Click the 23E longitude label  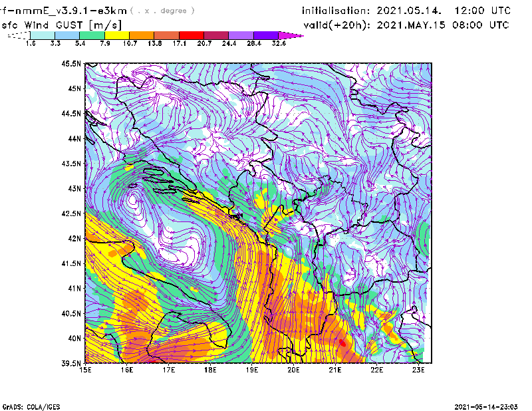tap(418, 370)
